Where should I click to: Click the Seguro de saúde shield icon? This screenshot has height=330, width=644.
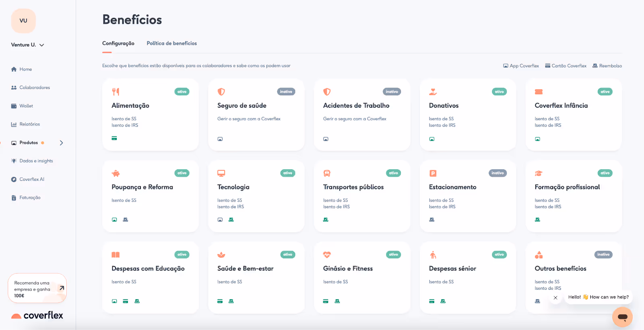[x=221, y=92]
